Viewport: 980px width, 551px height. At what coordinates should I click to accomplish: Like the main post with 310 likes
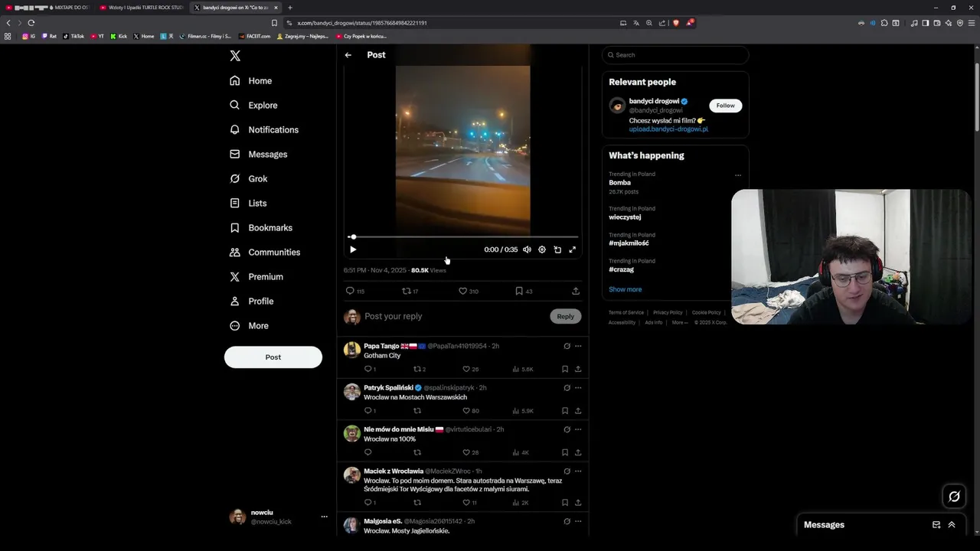[x=468, y=291]
